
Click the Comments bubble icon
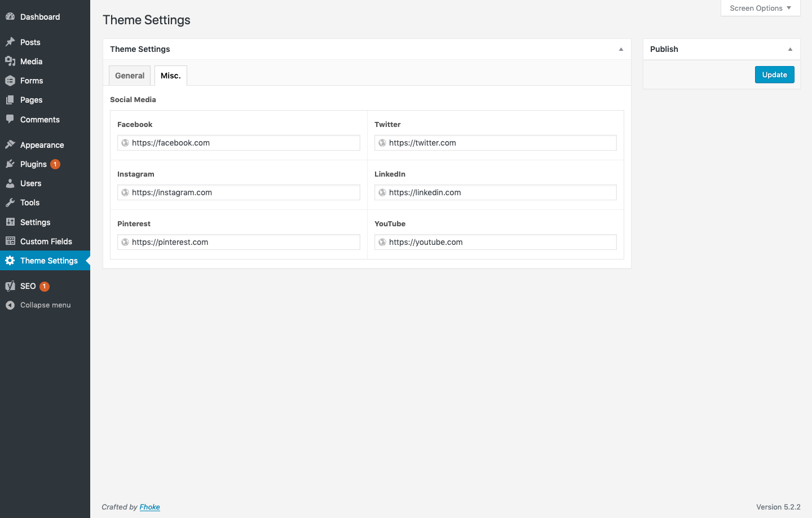click(x=10, y=119)
